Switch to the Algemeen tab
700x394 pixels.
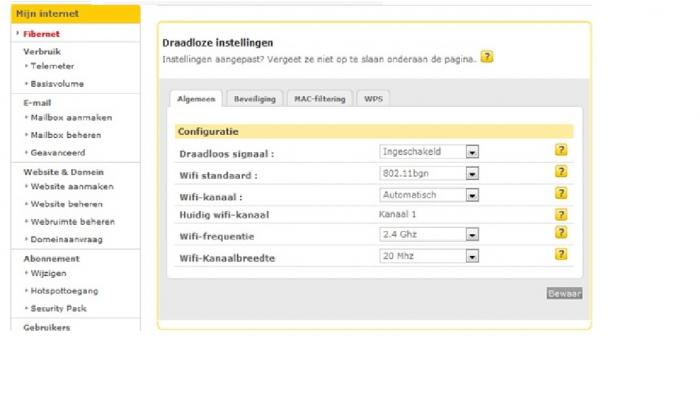click(196, 99)
